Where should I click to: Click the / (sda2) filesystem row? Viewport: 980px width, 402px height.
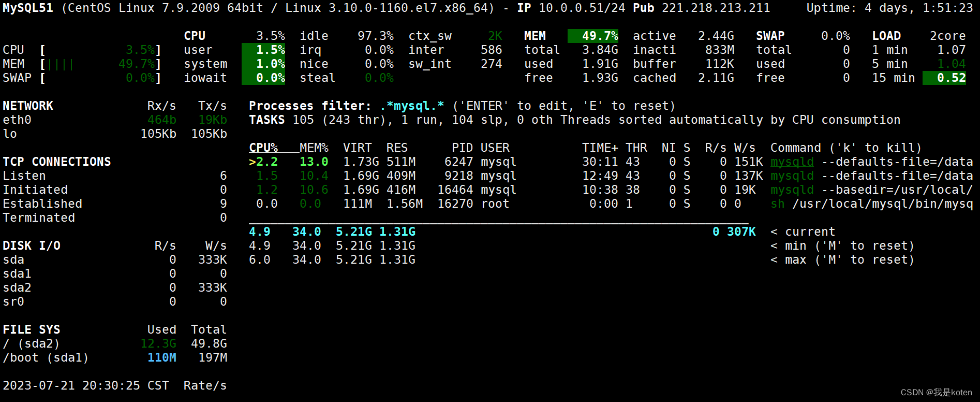115,344
